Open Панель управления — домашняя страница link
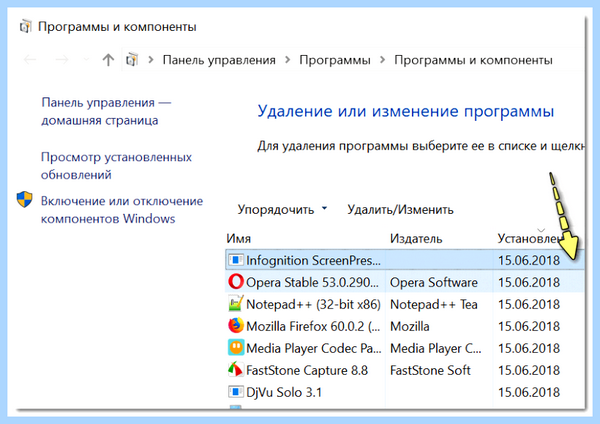Screen dimensions: 600x424 tap(106, 111)
